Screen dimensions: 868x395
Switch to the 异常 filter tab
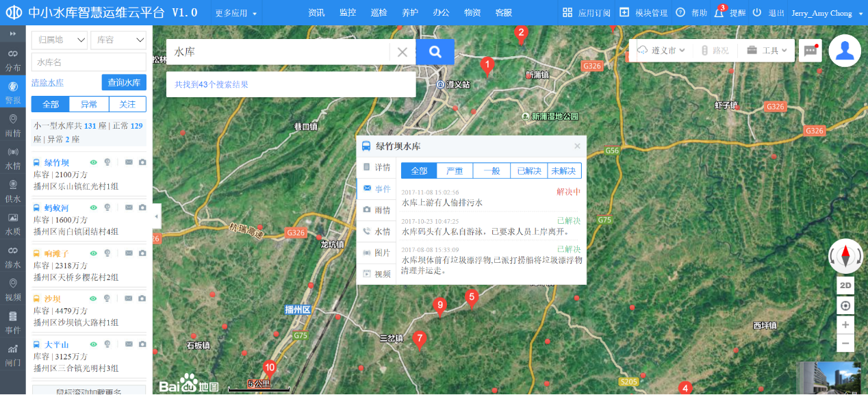point(88,105)
